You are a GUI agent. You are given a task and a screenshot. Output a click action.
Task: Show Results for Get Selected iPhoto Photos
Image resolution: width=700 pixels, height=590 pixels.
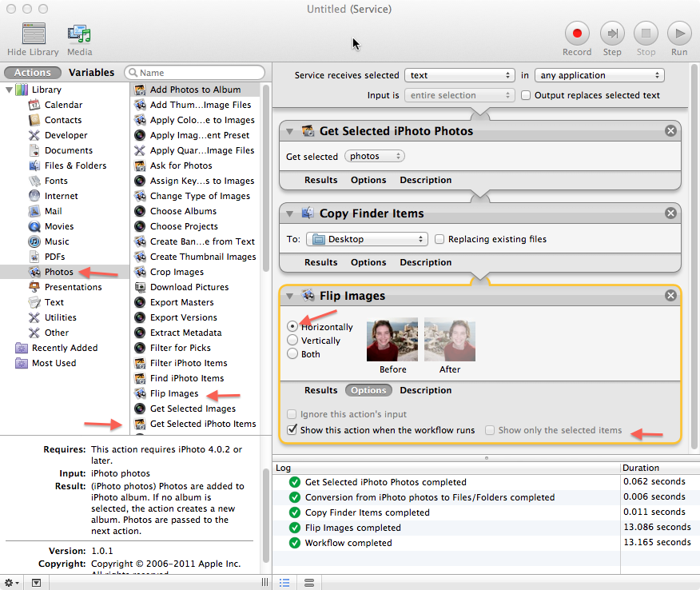point(321,180)
